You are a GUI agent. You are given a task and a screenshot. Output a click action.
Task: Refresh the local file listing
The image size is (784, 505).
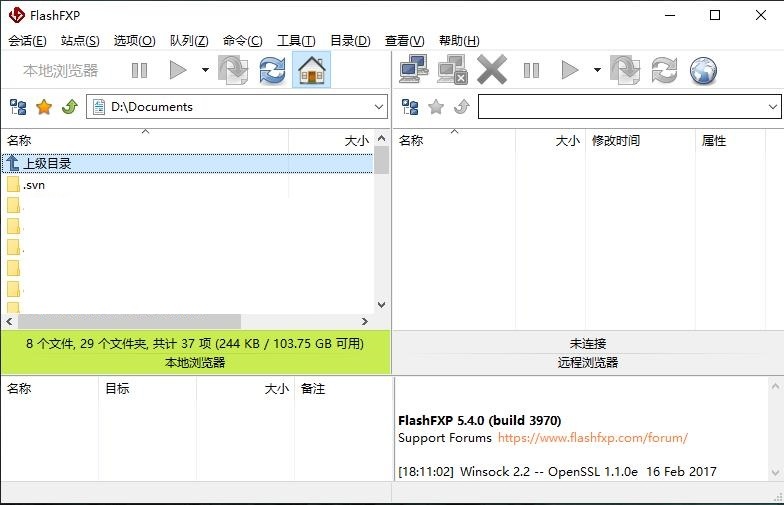[272, 70]
